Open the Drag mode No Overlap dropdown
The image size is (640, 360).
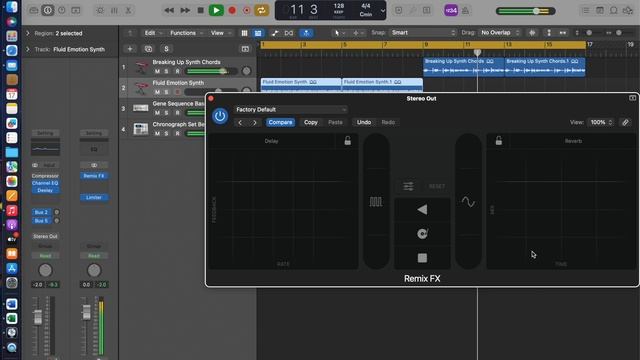pyautogui.click(x=500, y=33)
